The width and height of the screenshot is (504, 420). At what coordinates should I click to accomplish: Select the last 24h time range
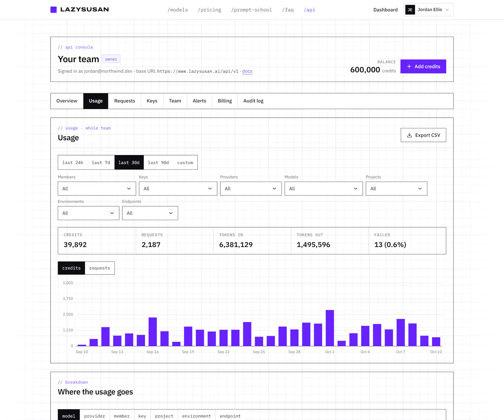coord(73,163)
